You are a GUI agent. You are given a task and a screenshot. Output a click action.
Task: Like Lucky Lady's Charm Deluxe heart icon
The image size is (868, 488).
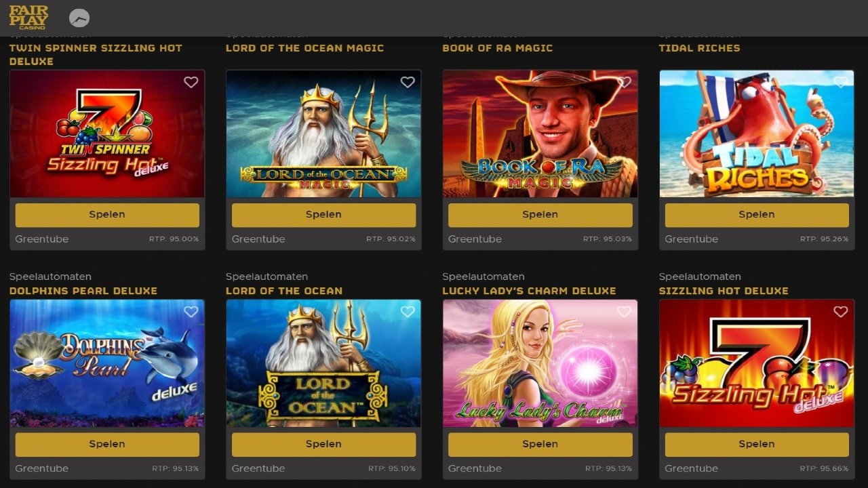(624, 312)
